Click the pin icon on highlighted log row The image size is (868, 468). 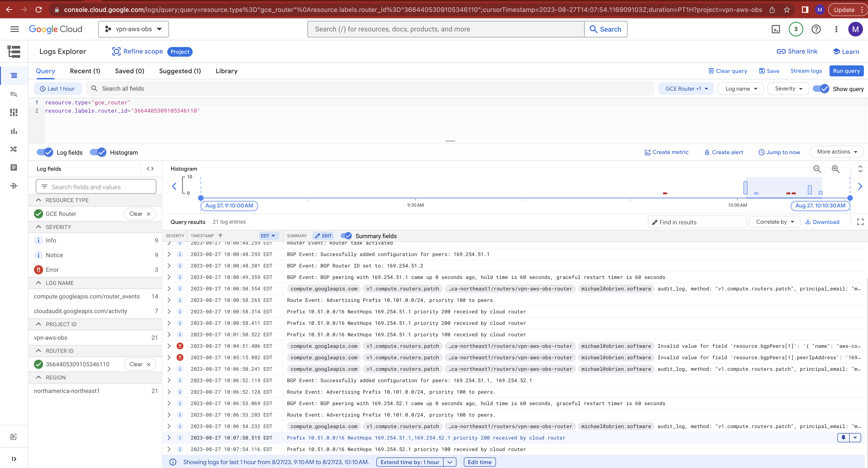(843, 438)
